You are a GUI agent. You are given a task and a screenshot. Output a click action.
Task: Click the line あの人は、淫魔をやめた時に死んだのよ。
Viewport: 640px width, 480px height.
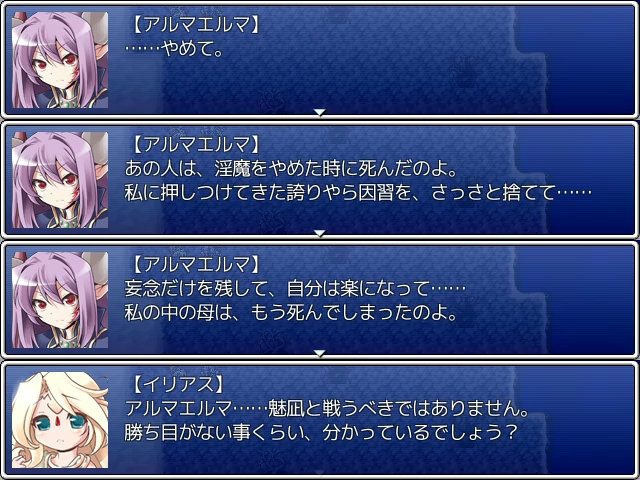[x=291, y=170]
